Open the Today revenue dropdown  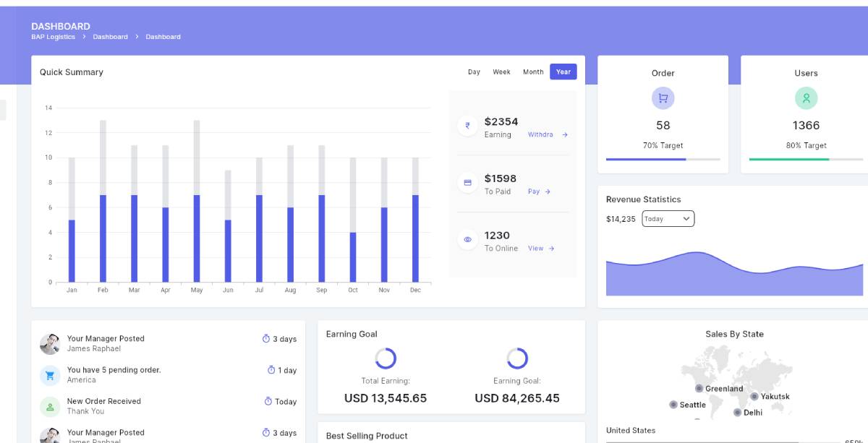(668, 219)
